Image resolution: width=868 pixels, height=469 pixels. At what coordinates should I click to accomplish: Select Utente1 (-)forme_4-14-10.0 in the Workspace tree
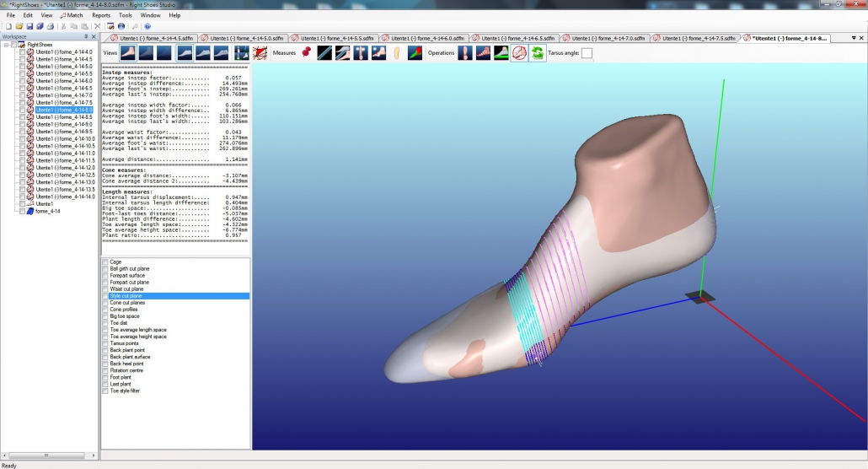pyautogui.click(x=65, y=138)
